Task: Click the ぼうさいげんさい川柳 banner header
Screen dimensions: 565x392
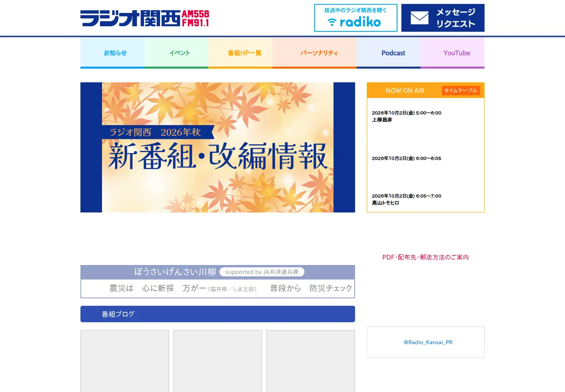Action: 218,272
